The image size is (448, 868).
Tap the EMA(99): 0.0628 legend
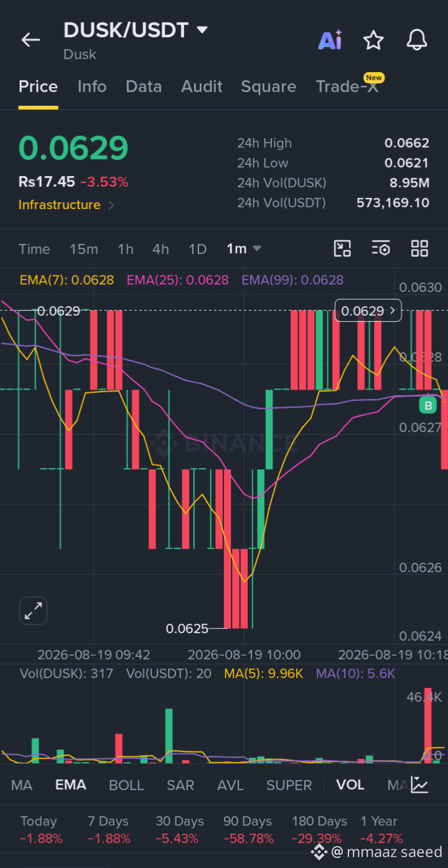(x=292, y=280)
